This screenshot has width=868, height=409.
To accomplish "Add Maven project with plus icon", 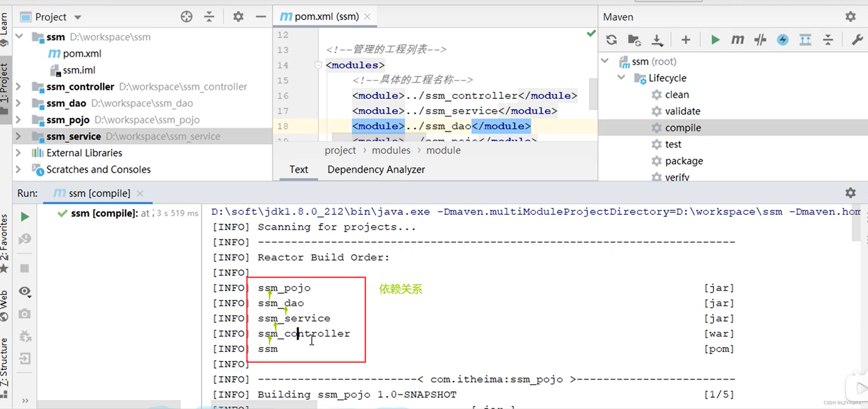I will pyautogui.click(x=686, y=40).
